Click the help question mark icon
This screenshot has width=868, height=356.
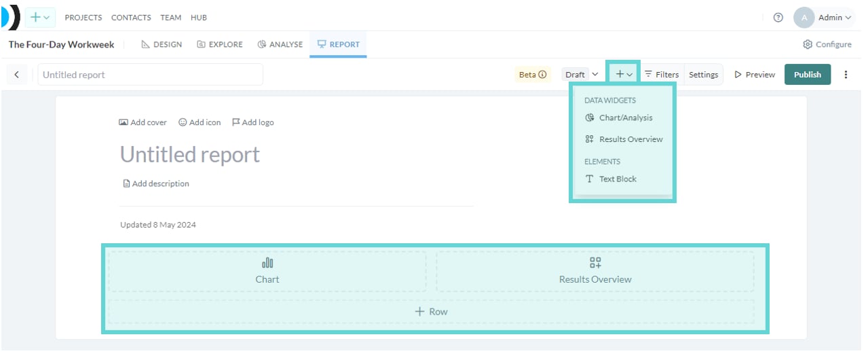coord(778,18)
